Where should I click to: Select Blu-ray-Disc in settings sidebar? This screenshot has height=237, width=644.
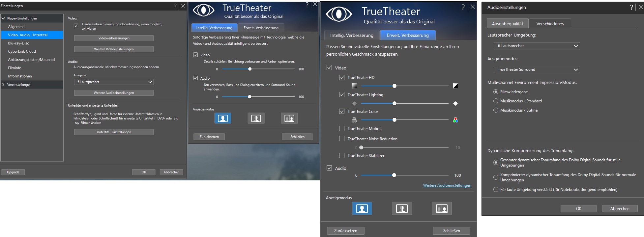pyautogui.click(x=32, y=43)
